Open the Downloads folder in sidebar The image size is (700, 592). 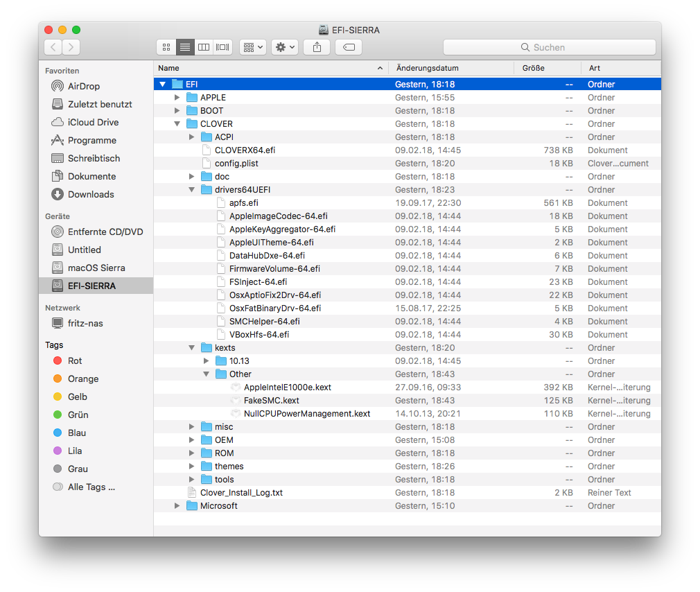click(x=90, y=194)
